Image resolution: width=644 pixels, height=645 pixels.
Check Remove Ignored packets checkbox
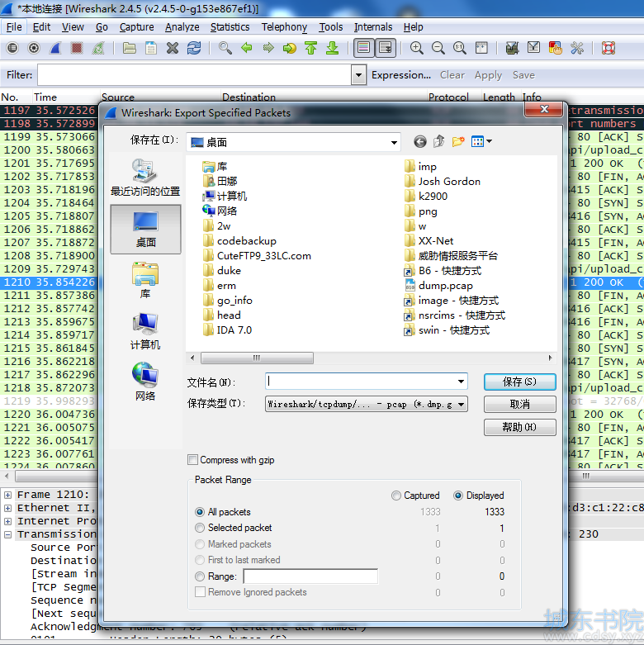(201, 592)
